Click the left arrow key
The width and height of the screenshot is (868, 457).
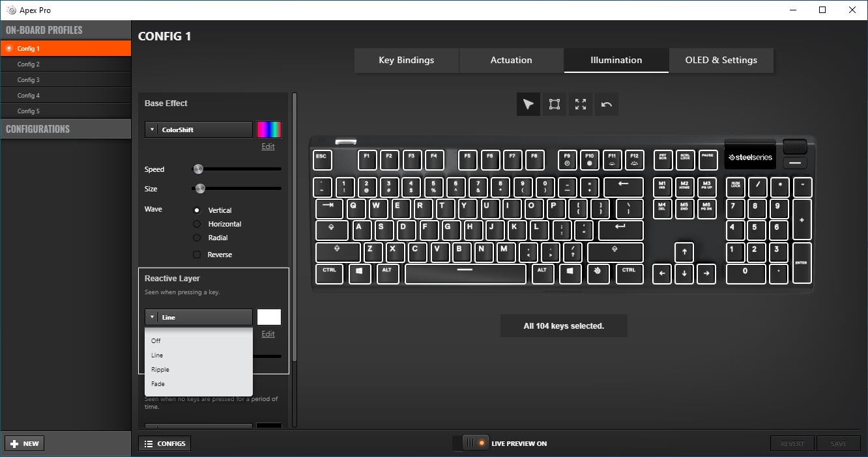click(x=662, y=273)
